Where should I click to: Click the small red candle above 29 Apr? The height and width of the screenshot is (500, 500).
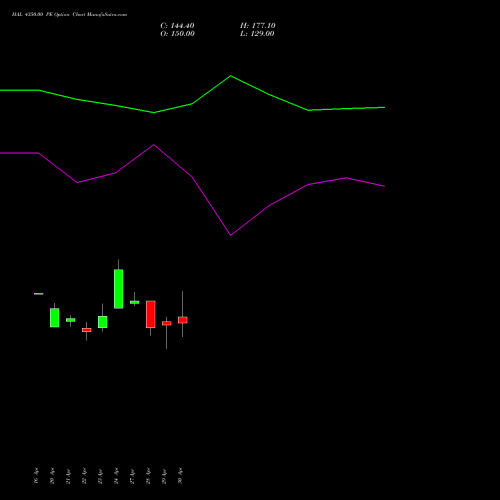[167, 323]
